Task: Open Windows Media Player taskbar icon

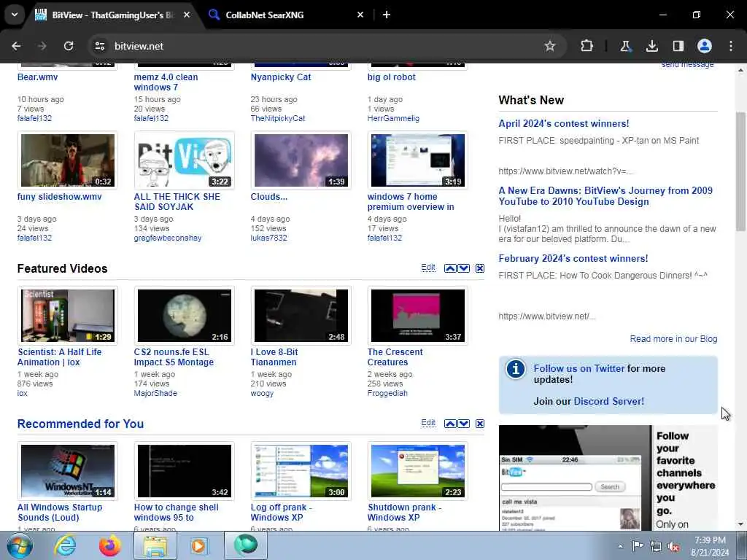Action: [x=200, y=545]
